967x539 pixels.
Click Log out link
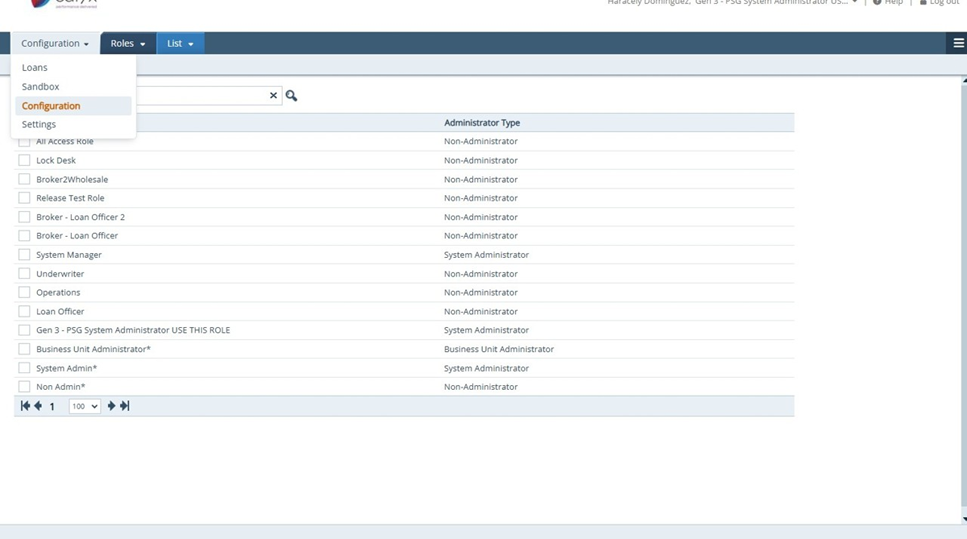point(939,3)
